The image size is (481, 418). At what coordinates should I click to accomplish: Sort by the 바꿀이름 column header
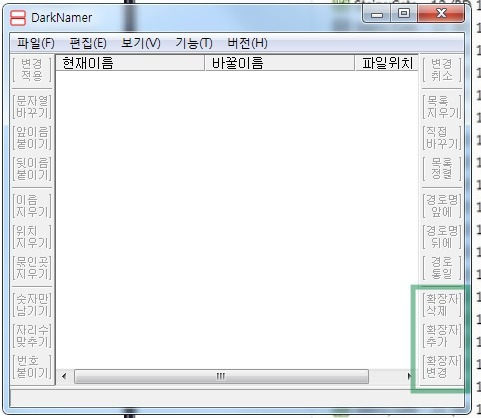point(280,63)
